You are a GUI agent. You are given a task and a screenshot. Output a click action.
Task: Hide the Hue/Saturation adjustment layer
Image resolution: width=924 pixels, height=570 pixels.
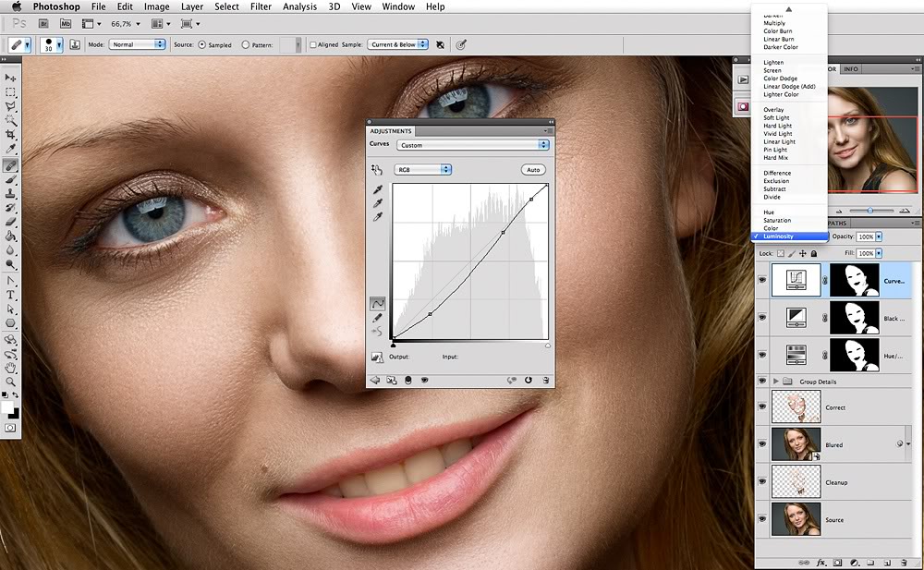pos(762,355)
